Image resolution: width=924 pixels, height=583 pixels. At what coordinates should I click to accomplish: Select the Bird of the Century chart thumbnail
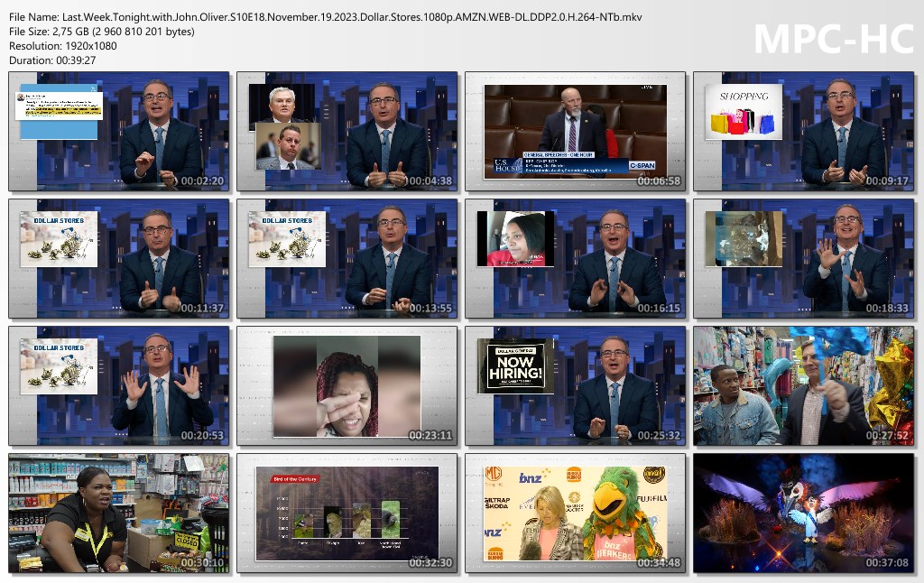point(346,513)
